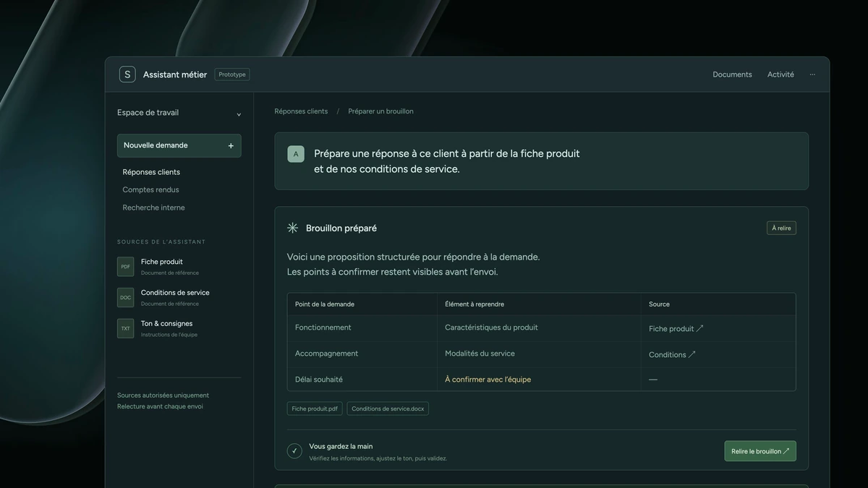Image resolution: width=868 pixels, height=488 pixels.
Task: Open the Ton & consignes instructions
Action: click(179, 329)
